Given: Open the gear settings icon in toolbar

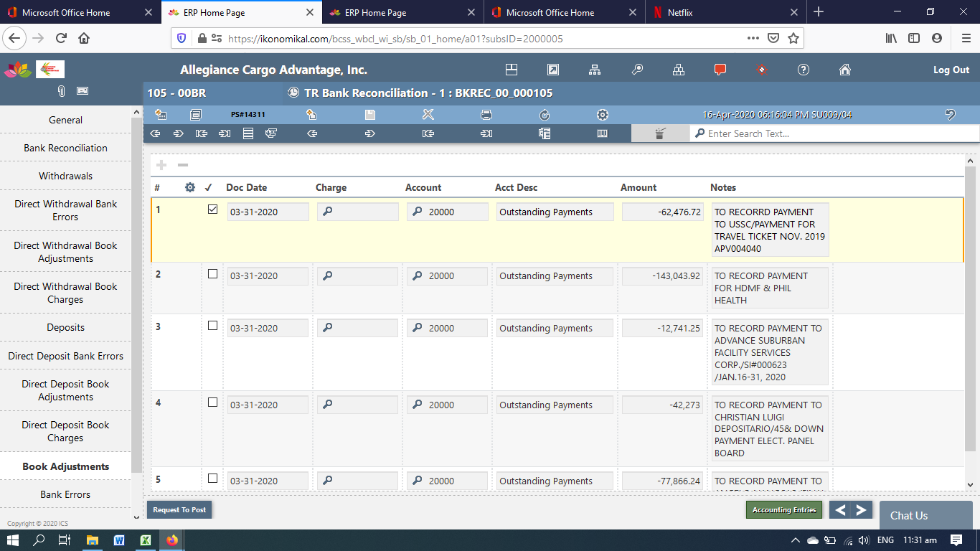Looking at the screenshot, I should click(x=603, y=115).
